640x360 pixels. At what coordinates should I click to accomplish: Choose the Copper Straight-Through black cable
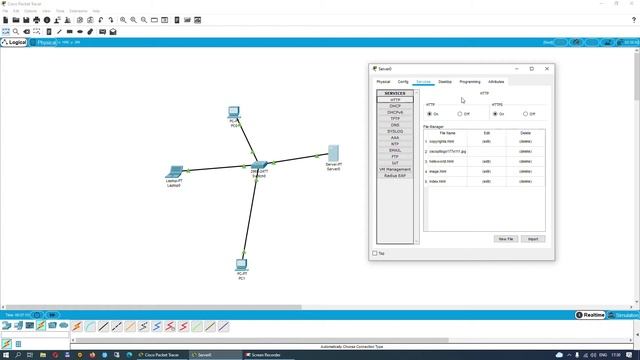104,326
